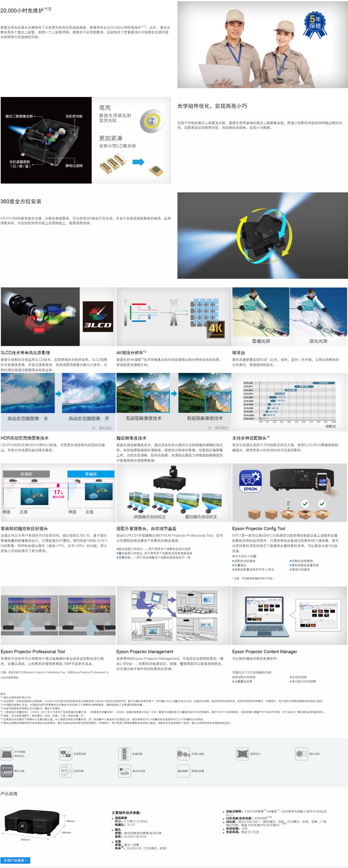Image resolution: width=348 pixels, height=868 pixels.
Task: Click the laser diode internal structure image
Action: pos(46,140)
